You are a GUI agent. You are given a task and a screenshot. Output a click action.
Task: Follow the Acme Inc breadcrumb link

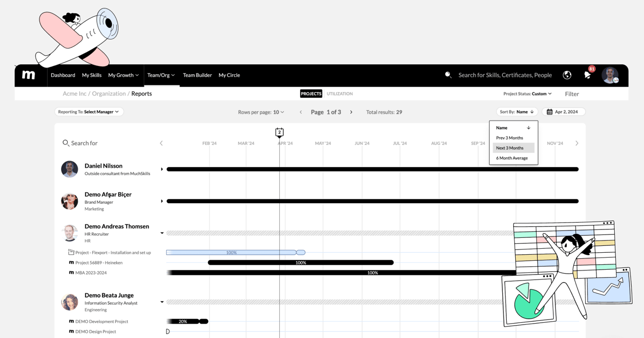[74, 94]
